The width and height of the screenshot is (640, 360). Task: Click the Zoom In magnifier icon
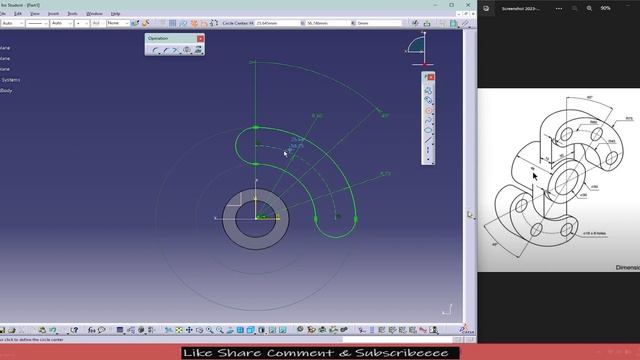click(209, 330)
